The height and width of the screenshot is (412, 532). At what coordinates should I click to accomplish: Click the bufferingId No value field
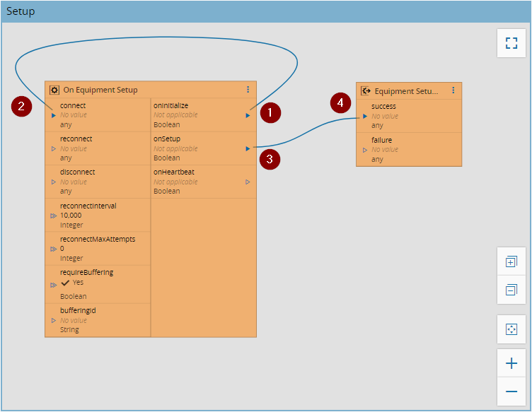[74, 321]
